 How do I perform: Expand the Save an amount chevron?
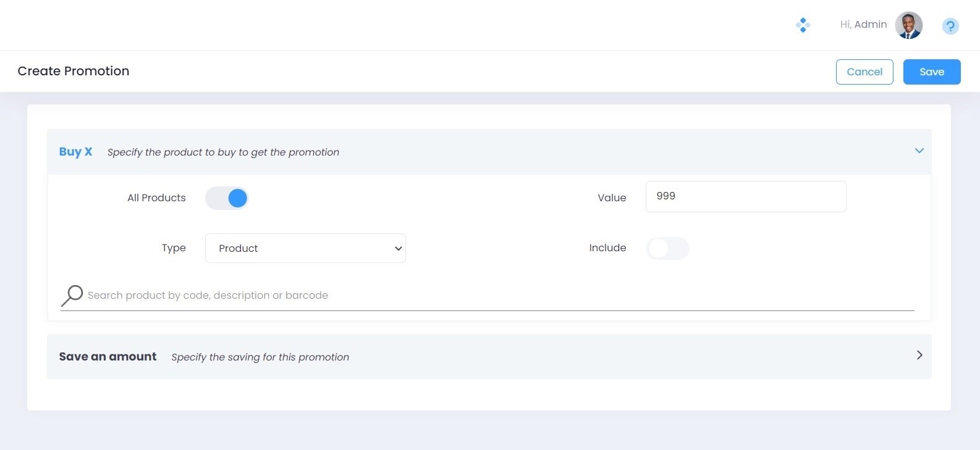919,356
